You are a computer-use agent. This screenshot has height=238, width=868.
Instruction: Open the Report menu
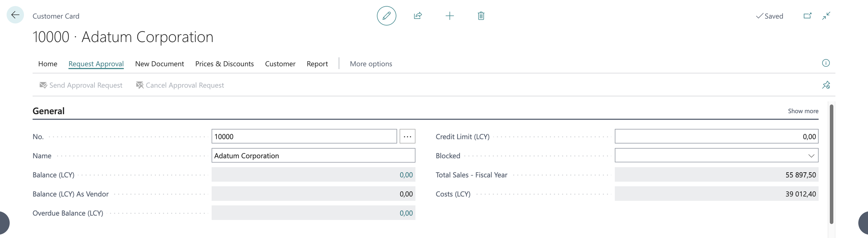click(x=317, y=64)
